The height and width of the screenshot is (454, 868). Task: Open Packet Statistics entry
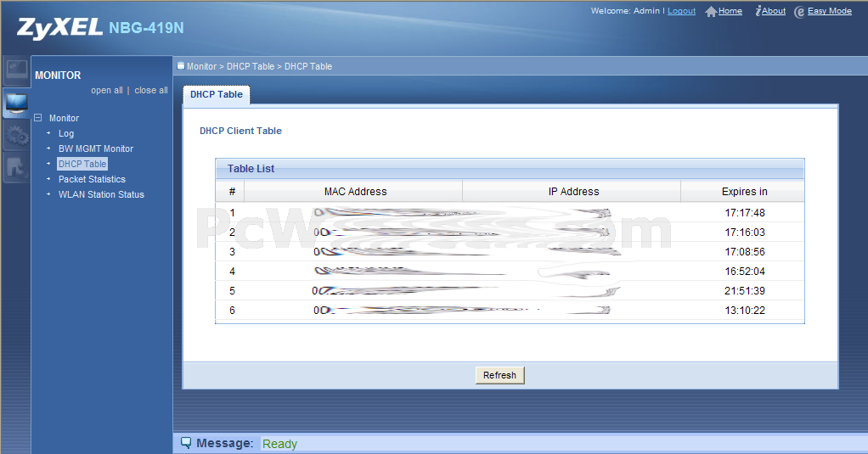coord(92,179)
